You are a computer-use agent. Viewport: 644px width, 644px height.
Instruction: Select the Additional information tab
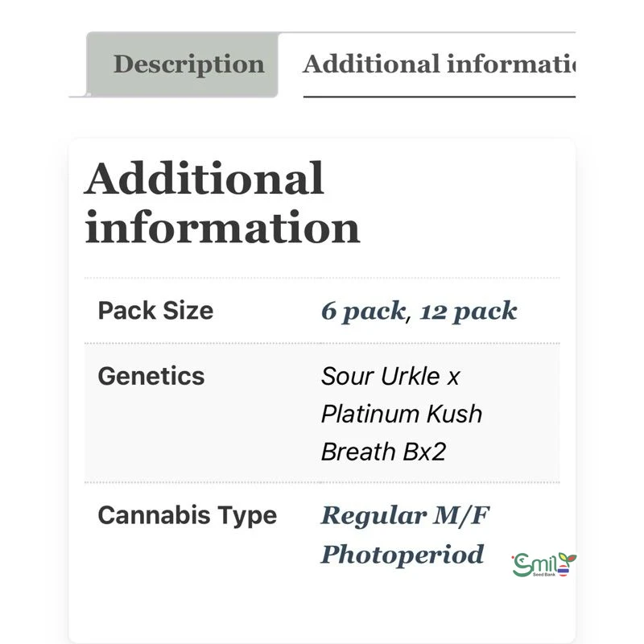click(439, 64)
